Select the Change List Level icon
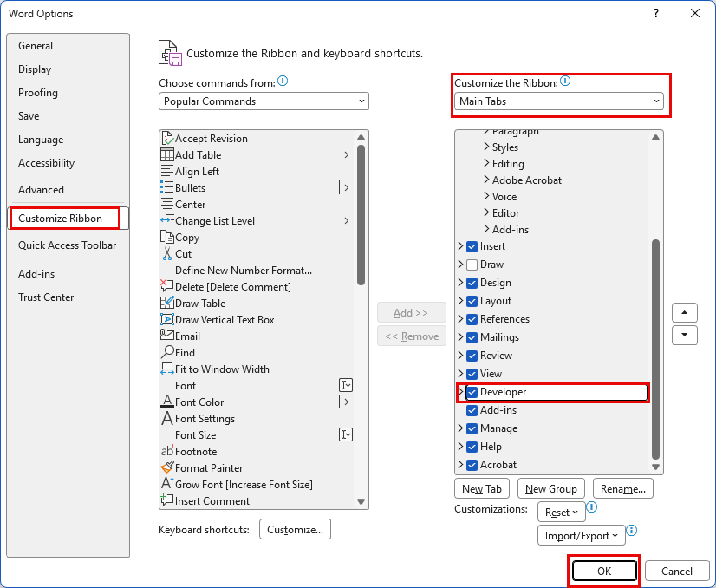Viewport: 716px width, 588px height. [167, 220]
